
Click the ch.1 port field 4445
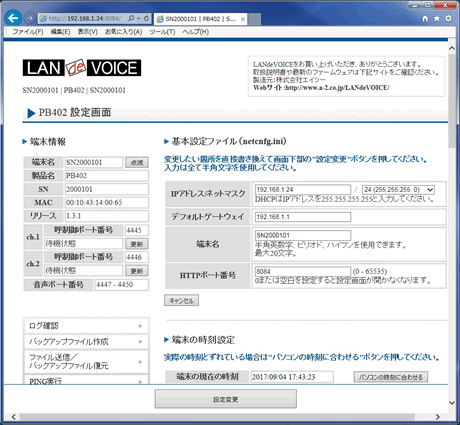(x=137, y=230)
